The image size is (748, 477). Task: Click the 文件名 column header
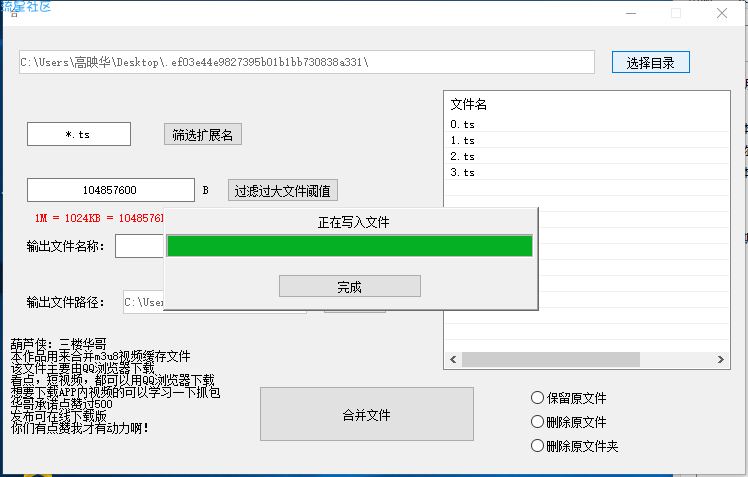(469, 104)
